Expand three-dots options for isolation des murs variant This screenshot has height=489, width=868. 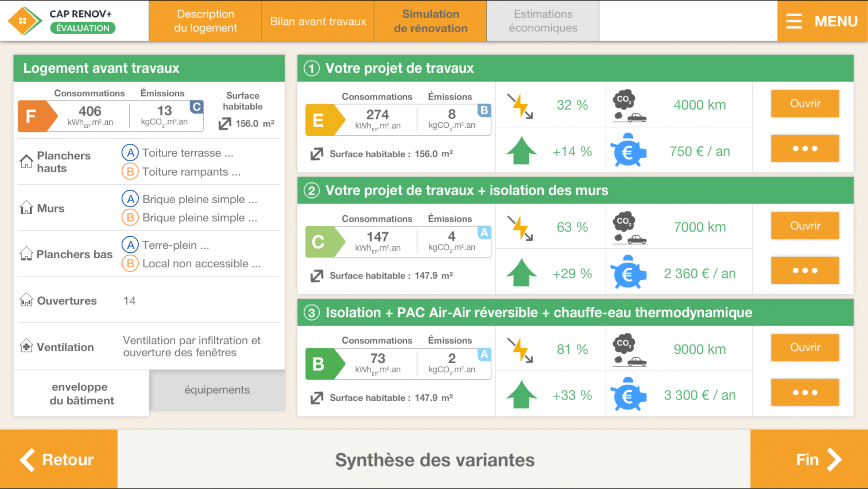804,270
